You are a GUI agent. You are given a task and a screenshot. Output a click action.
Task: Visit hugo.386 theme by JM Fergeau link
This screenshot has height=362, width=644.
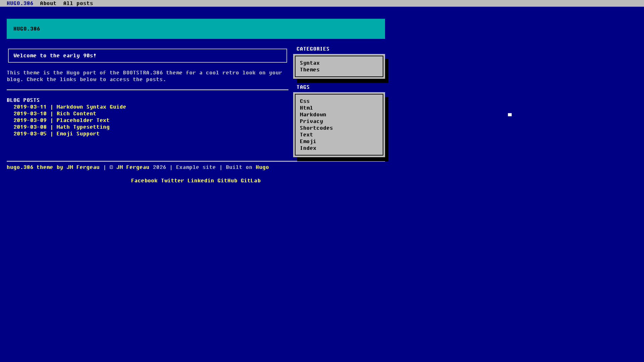53,167
